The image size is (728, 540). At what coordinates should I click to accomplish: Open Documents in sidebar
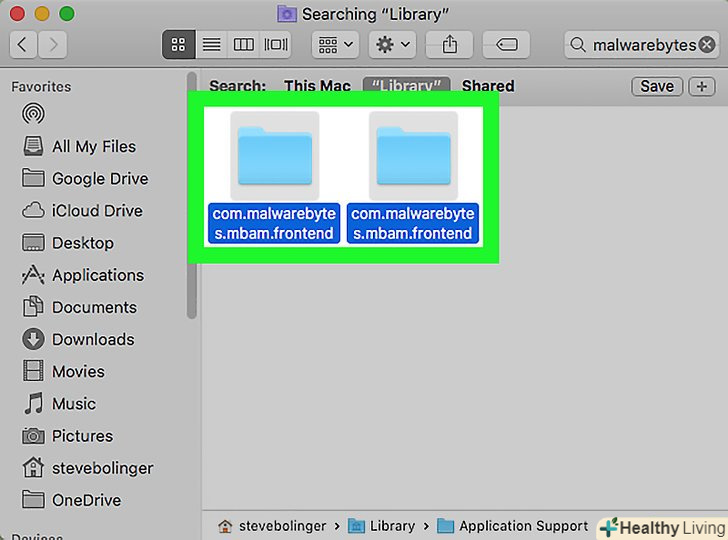tap(79, 307)
